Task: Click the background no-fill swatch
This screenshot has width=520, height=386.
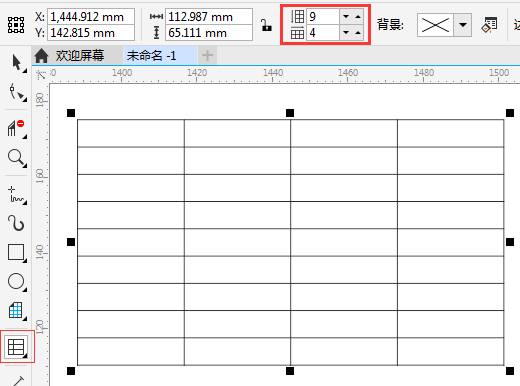Action: [435, 25]
